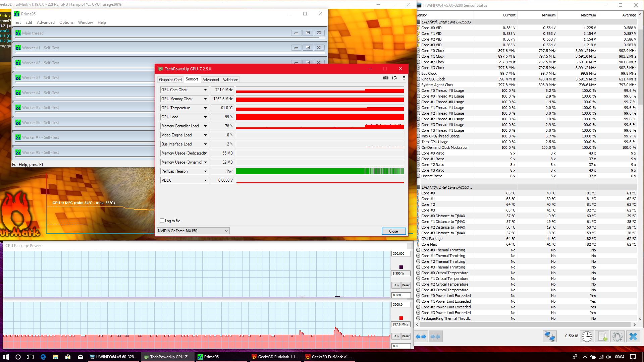Open Prime95 Advanced menu

[x=46, y=22]
